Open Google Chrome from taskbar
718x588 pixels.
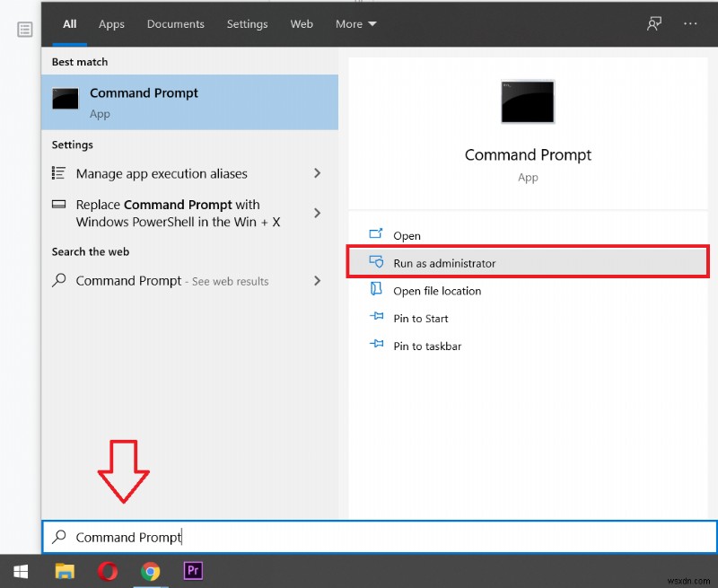coord(151,571)
